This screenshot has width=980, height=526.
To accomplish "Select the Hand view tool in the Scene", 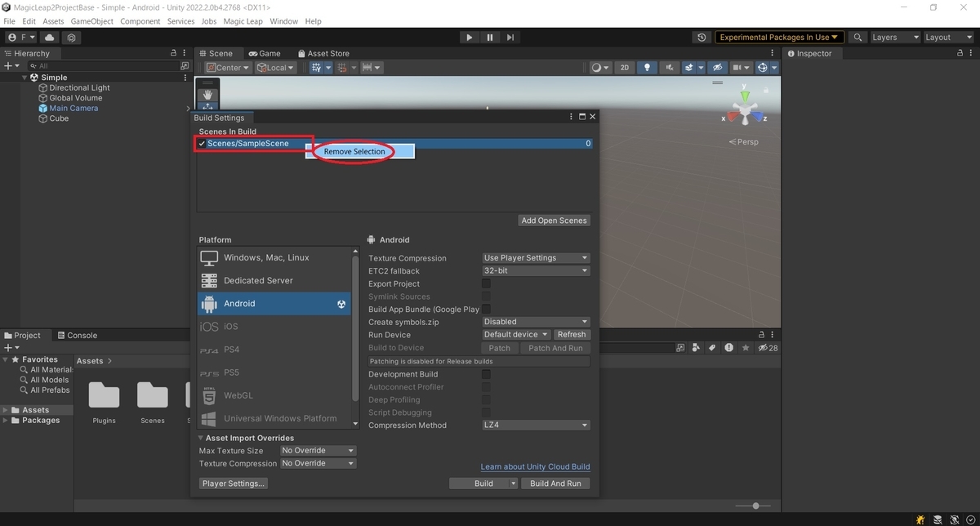I will pyautogui.click(x=207, y=95).
